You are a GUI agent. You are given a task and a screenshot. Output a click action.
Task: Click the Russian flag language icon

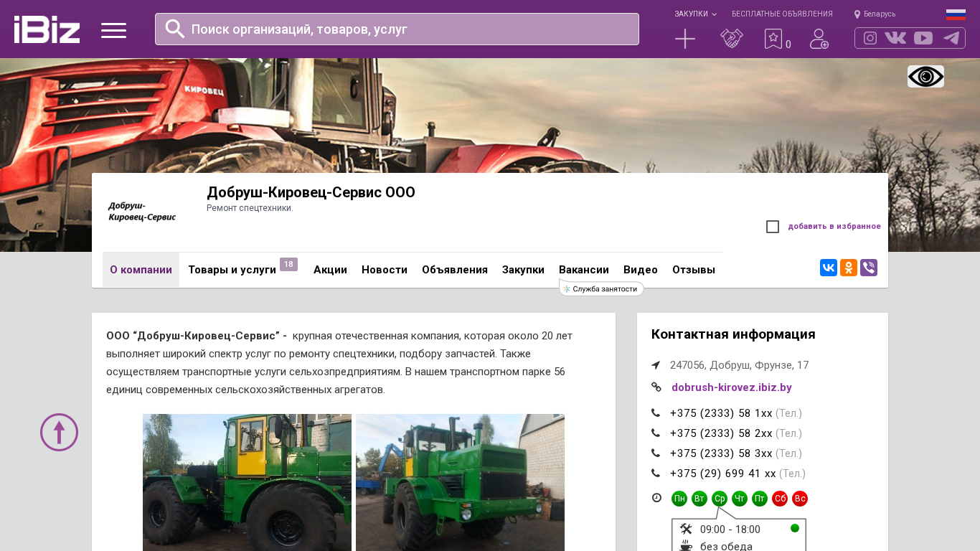(956, 14)
